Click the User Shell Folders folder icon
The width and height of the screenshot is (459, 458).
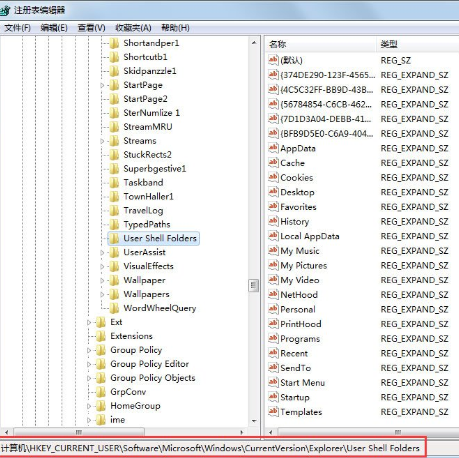point(114,238)
